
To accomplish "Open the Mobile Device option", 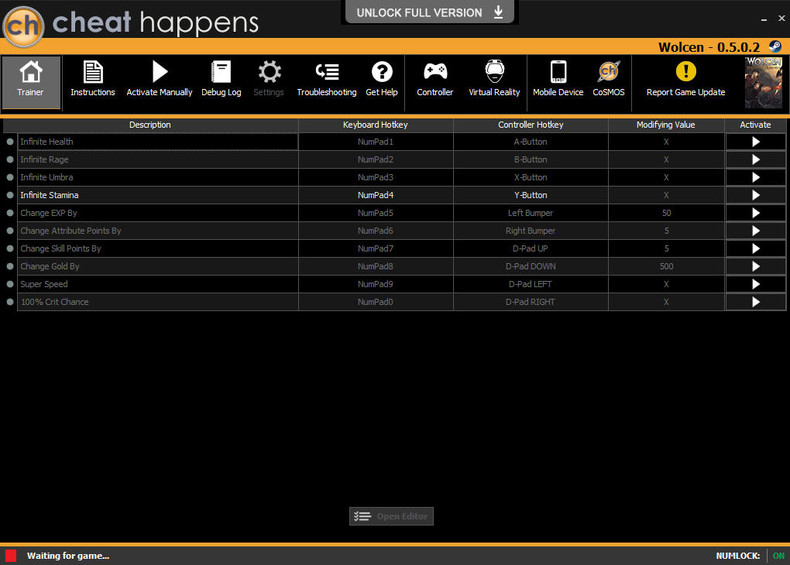I will coord(558,79).
